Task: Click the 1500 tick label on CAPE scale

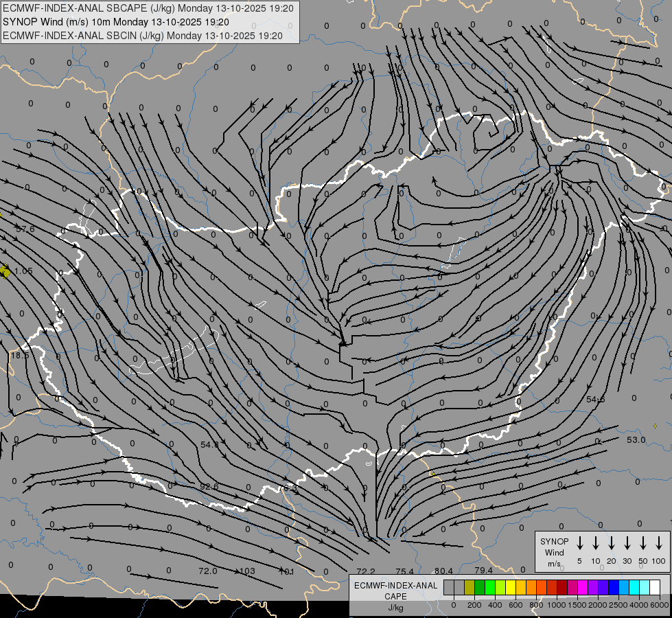Action: click(x=577, y=605)
